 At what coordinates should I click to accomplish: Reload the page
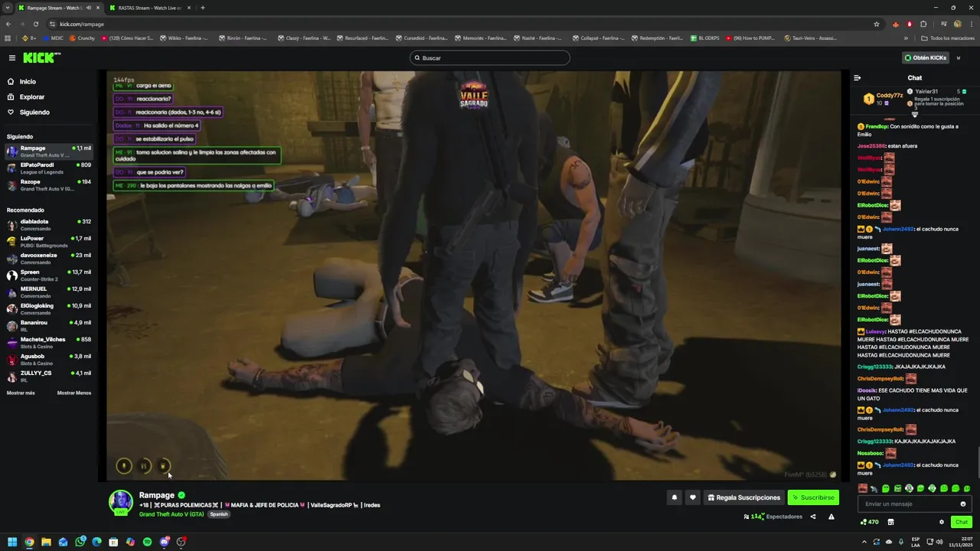pos(35,24)
